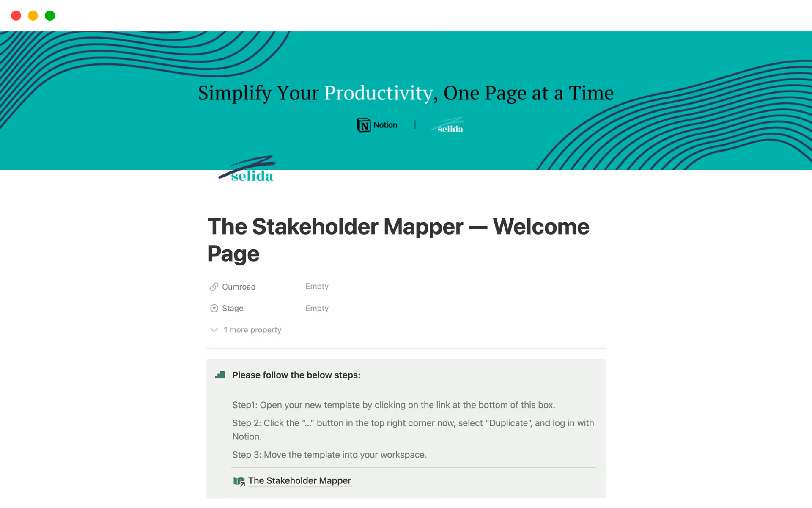Click the link icon beside the Gumroad property
The height and width of the screenshot is (508, 812).
click(214, 287)
